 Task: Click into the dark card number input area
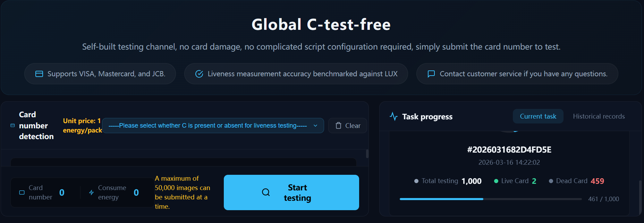pyautogui.click(x=183, y=162)
